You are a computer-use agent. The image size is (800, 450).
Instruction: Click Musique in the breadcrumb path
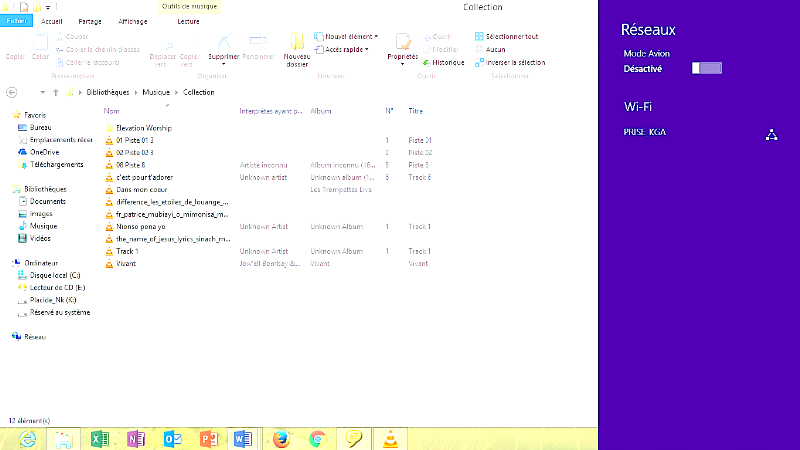click(157, 92)
